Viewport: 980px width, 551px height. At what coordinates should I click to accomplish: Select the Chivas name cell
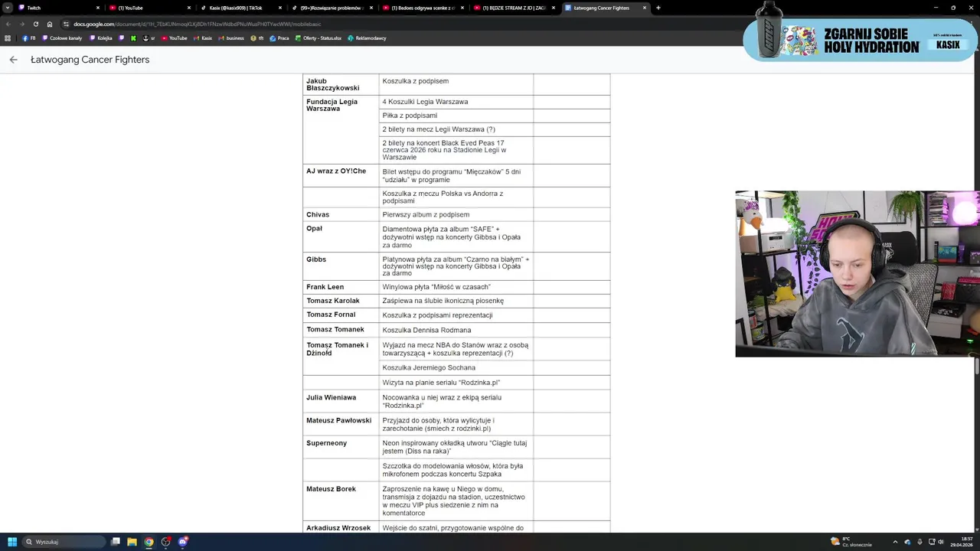pyautogui.click(x=341, y=214)
